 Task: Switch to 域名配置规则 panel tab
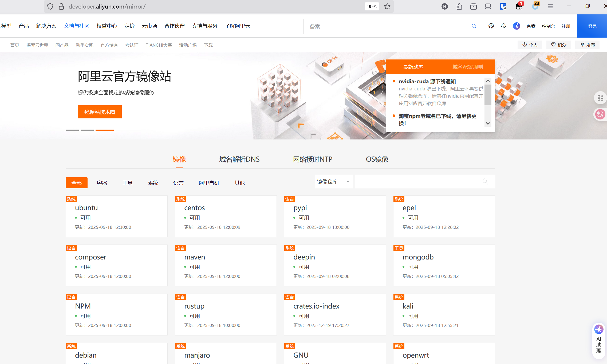(468, 67)
